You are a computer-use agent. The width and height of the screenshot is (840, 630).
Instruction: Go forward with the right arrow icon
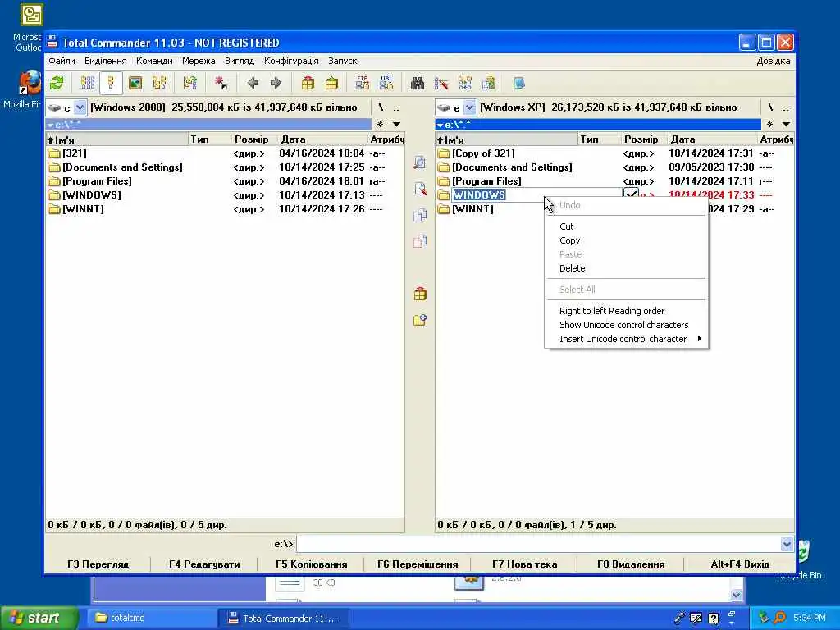pos(276,83)
